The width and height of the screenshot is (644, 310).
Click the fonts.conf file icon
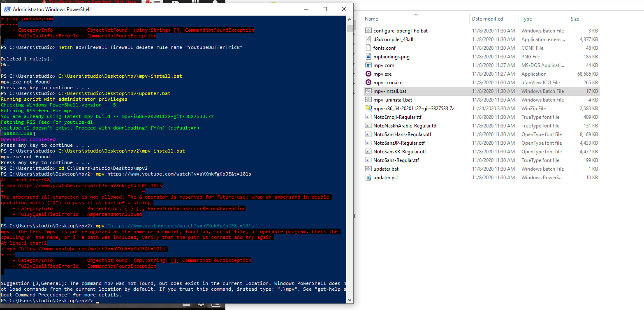(x=368, y=48)
